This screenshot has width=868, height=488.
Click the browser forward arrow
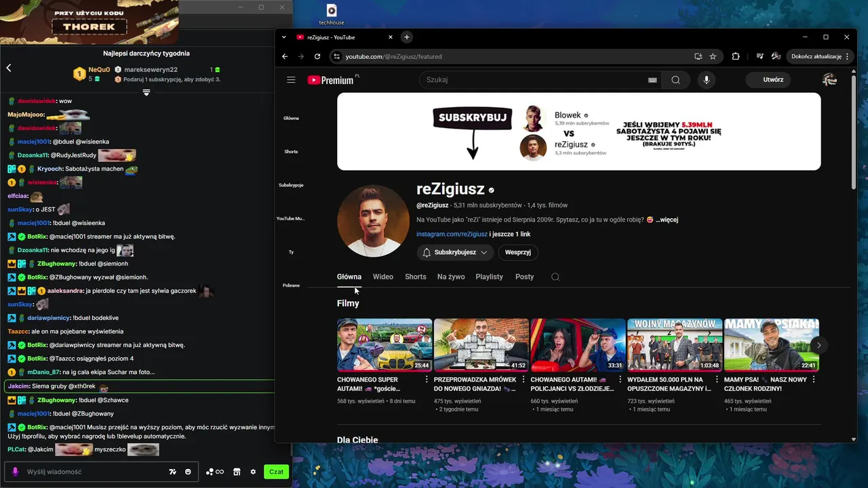click(x=301, y=56)
